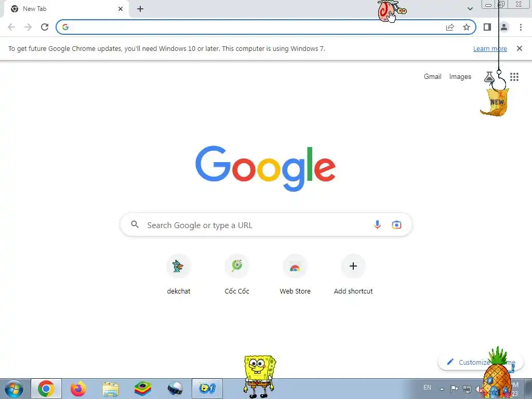Follow the Learn more link

[490, 48]
